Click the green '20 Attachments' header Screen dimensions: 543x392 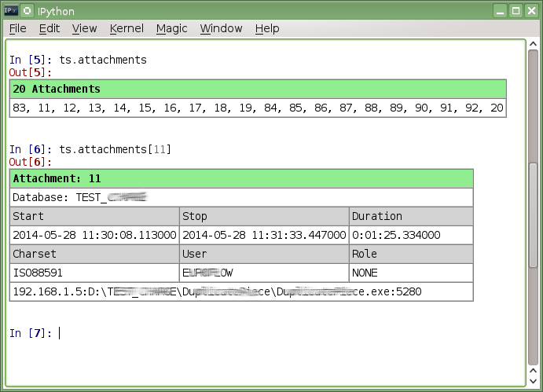[258, 89]
